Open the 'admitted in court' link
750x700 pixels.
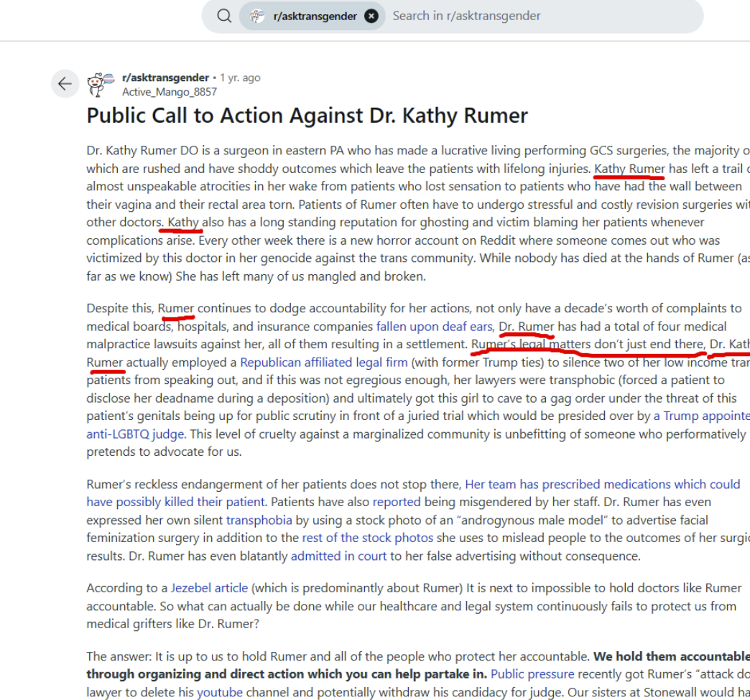(338, 556)
